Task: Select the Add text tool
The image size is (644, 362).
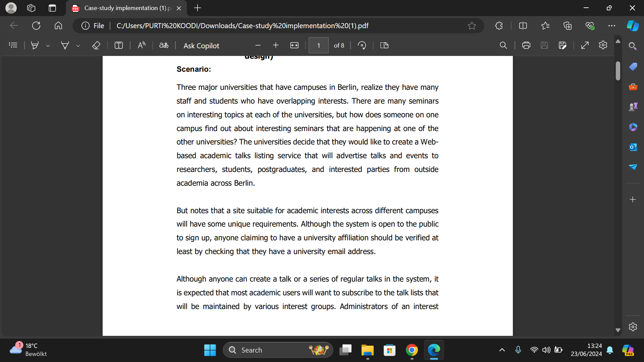Action: click(x=119, y=45)
